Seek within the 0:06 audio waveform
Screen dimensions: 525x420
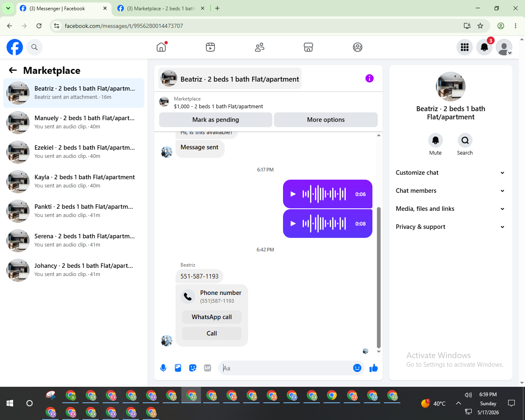[324, 194]
